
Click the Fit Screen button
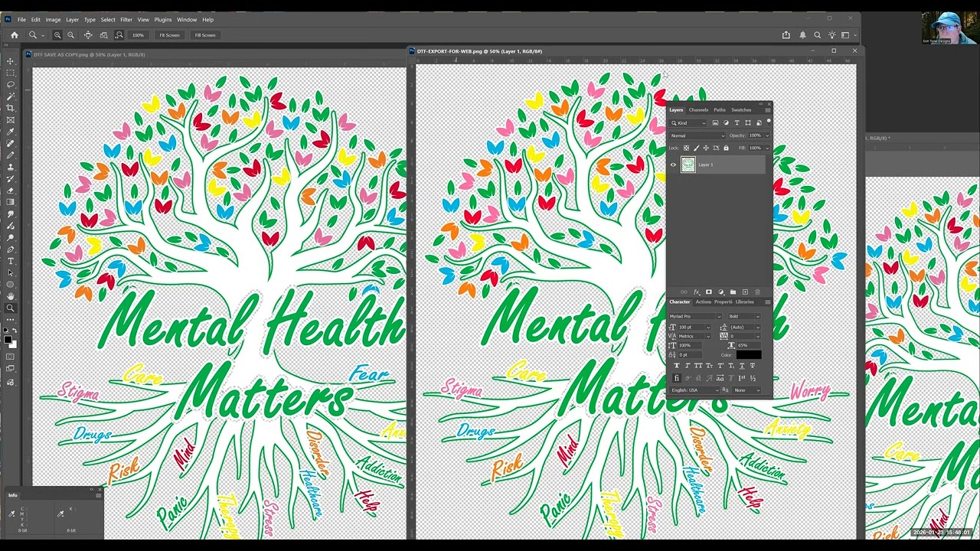(169, 35)
